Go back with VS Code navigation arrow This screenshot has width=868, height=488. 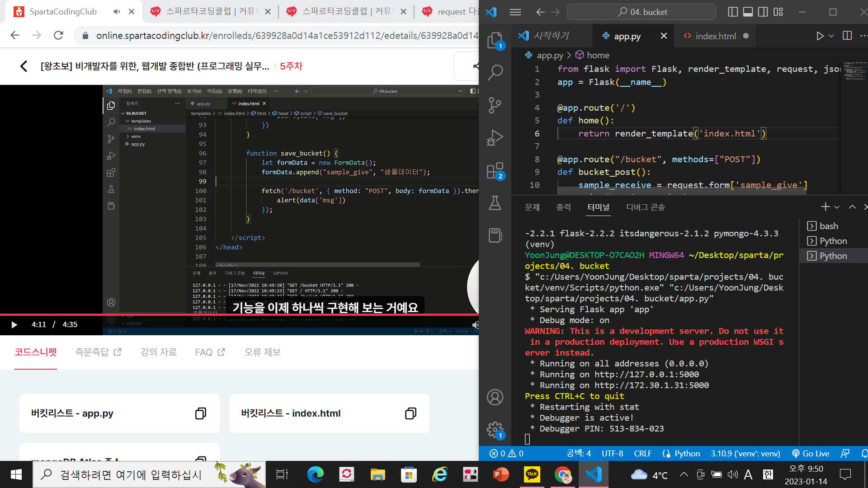click(540, 12)
